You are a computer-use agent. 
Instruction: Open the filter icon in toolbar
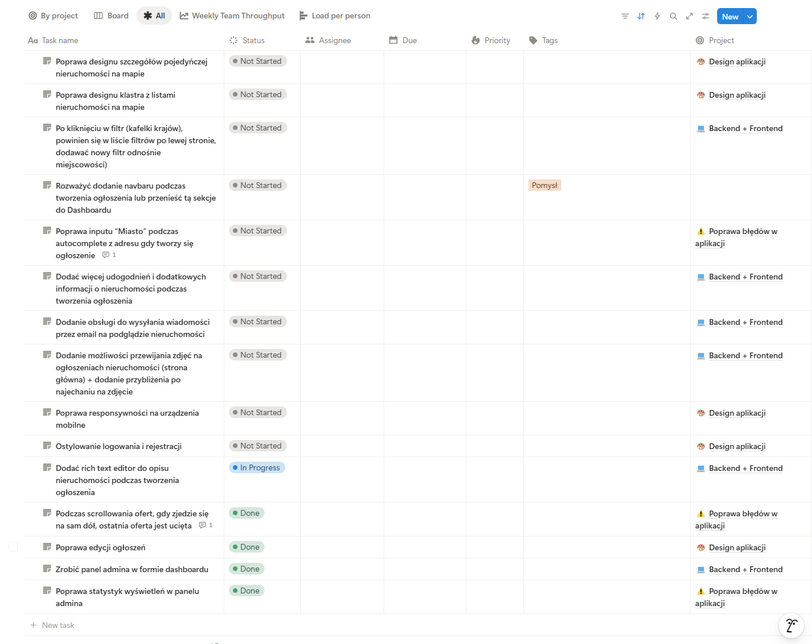point(625,16)
